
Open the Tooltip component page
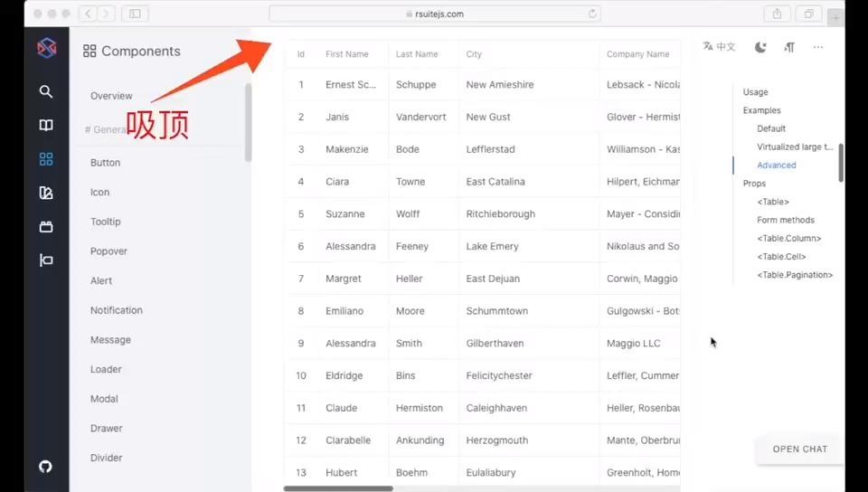coord(105,222)
